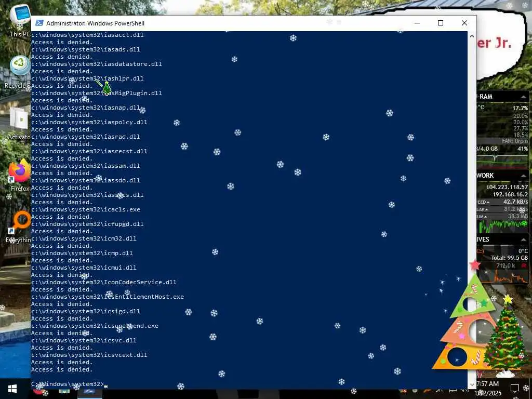Click the icsvcext.dll output line
Image resolution: width=532 pixels, height=399 pixels.
89,355
